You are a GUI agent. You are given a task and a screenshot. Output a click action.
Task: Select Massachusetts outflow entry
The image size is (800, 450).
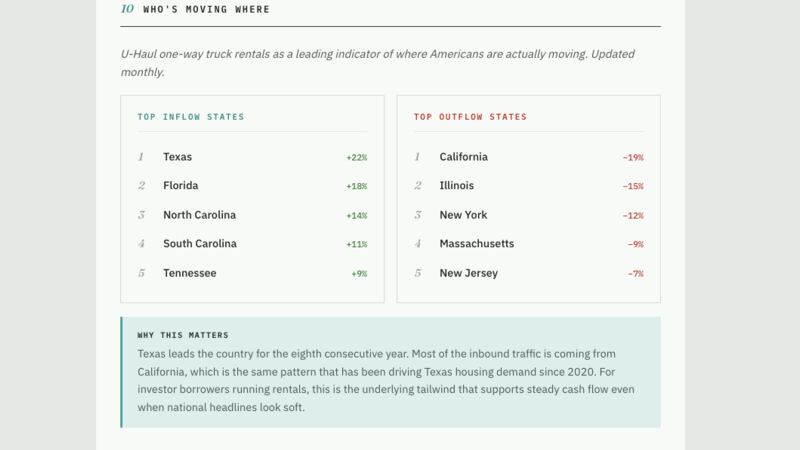529,244
